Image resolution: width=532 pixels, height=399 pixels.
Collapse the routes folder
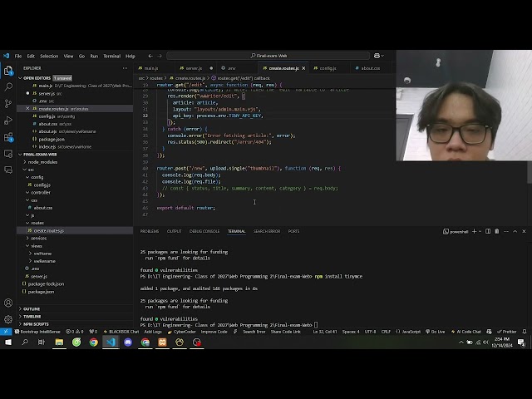click(x=37, y=223)
